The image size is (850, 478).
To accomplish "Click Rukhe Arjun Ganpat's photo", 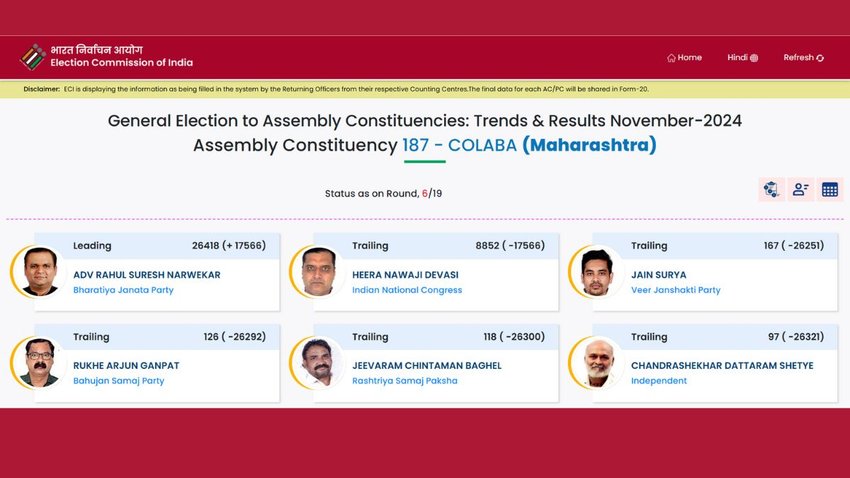I will coord(40,363).
